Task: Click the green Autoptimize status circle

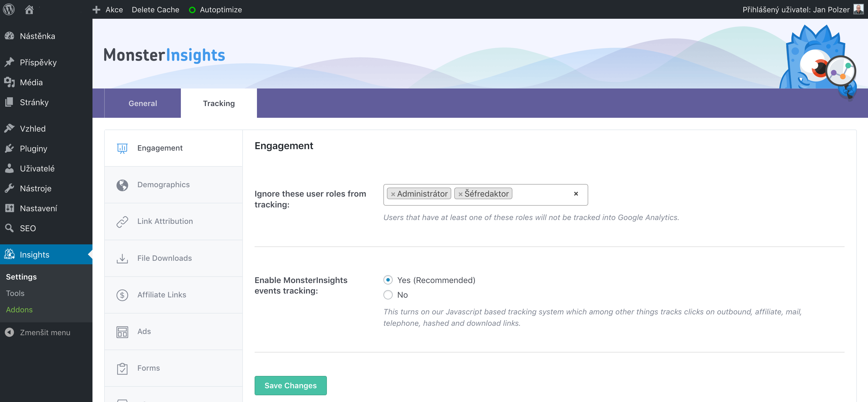Action: (192, 10)
